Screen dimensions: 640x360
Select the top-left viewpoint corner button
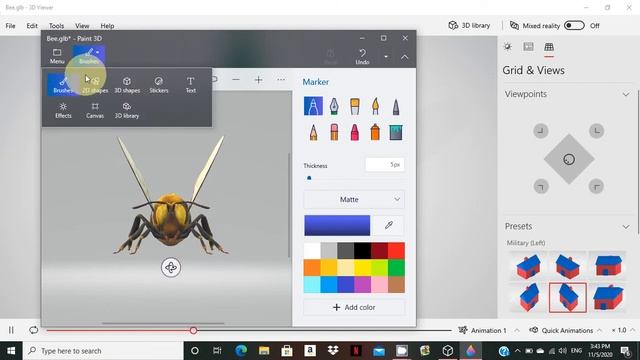tap(540, 131)
